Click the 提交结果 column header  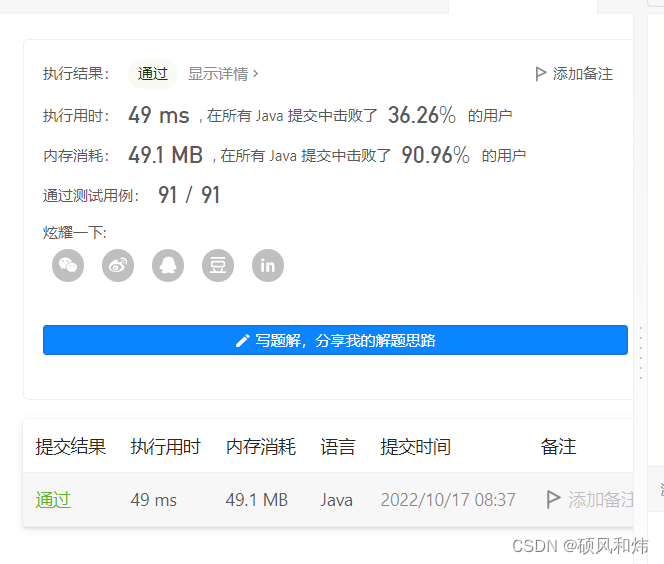click(70, 447)
